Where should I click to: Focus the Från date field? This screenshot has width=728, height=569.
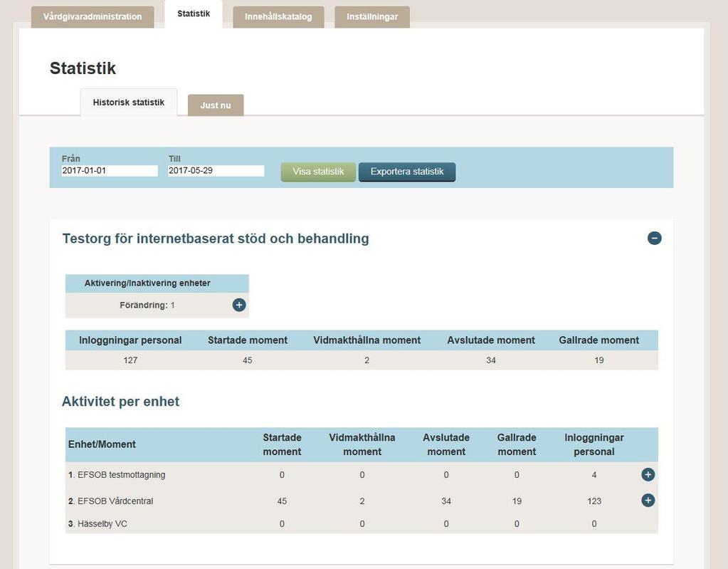(x=110, y=171)
